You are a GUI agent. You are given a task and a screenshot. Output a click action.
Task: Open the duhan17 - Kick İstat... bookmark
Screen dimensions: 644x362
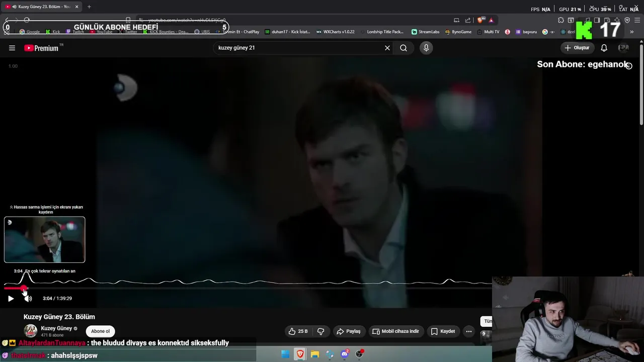click(287, 32)
